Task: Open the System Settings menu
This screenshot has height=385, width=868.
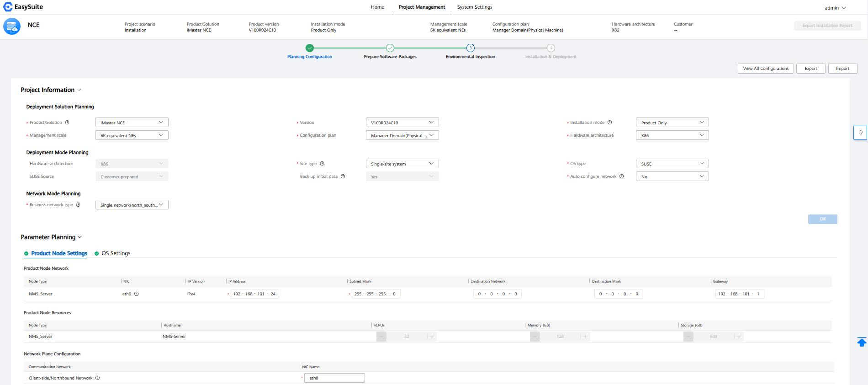Action: 475,7
